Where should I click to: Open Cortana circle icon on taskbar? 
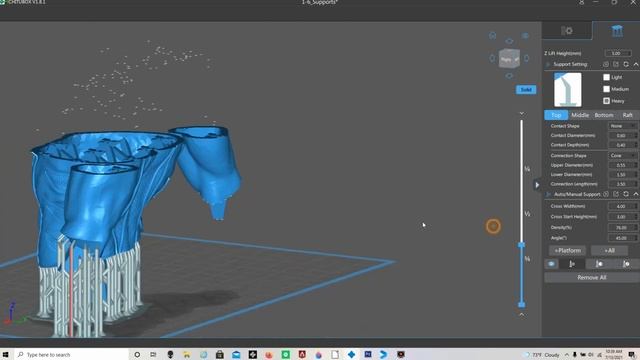[x=137, y=355]
